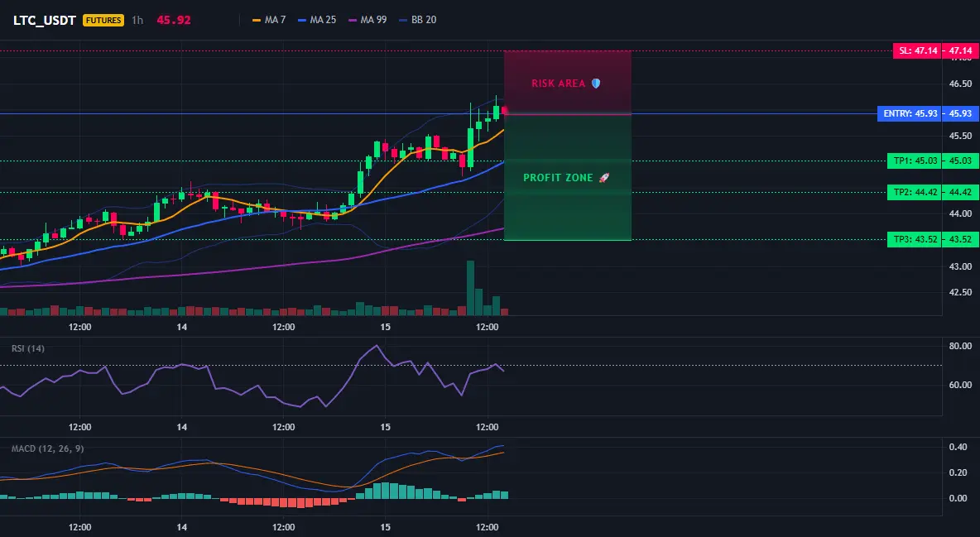Click the tallest green volume bar

470,288
